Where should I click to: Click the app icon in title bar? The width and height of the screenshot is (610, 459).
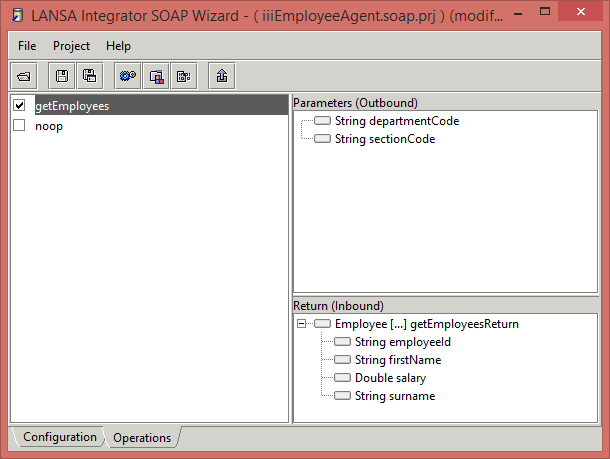point(17,16)
